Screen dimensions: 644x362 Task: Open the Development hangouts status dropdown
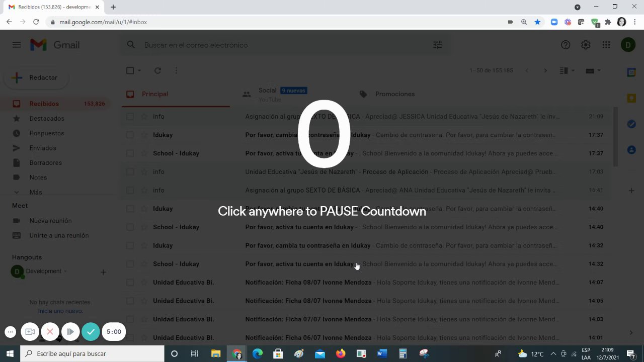pos(65,271)
